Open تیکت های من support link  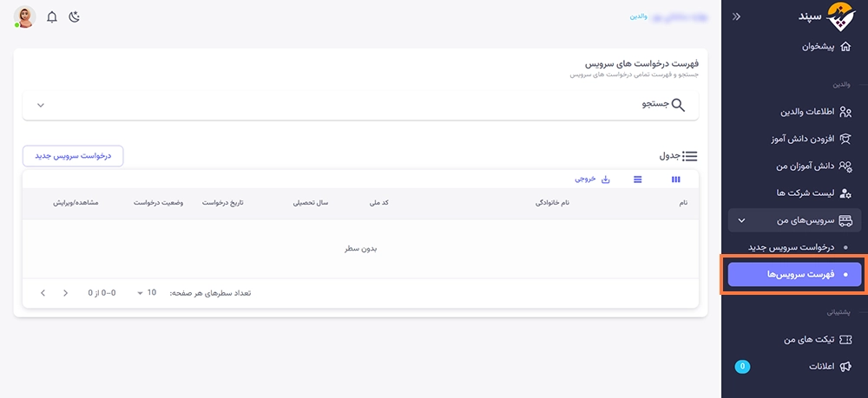pos(808,340)
